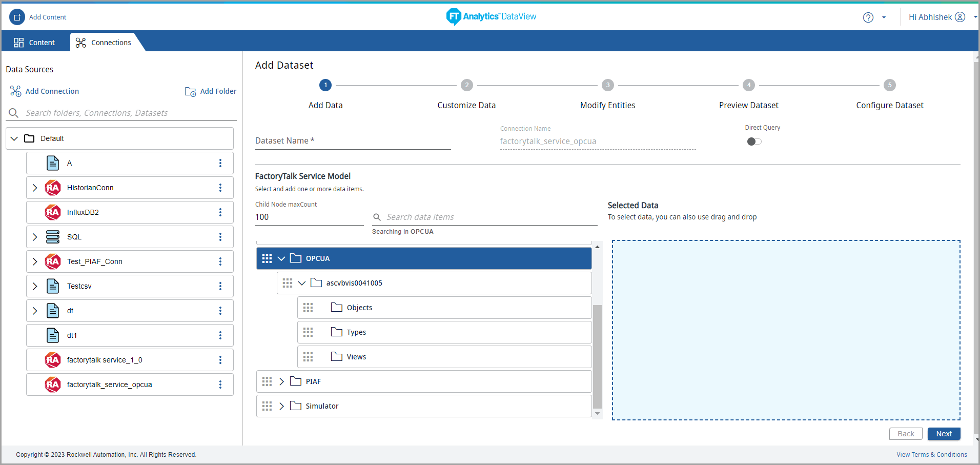Click the FT Analytics DataView logo
This screenshot has height=465, width=980.
[491, 16]
